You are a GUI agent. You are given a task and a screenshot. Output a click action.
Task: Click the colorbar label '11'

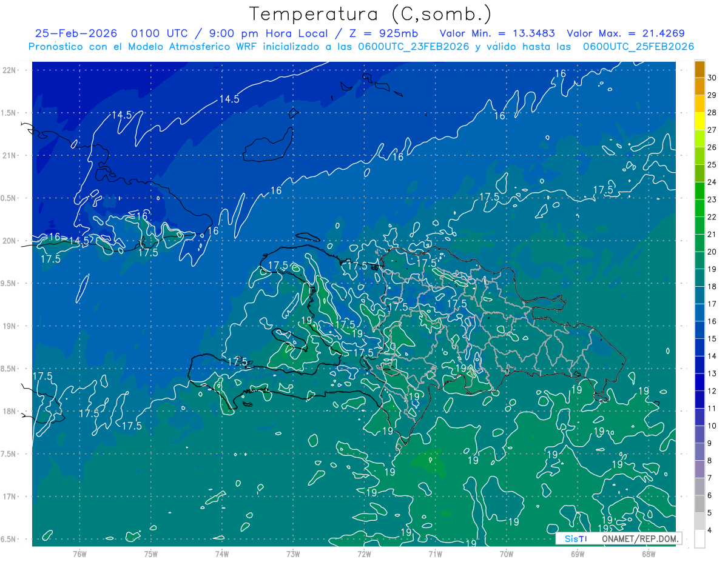[x=712, y=409]
